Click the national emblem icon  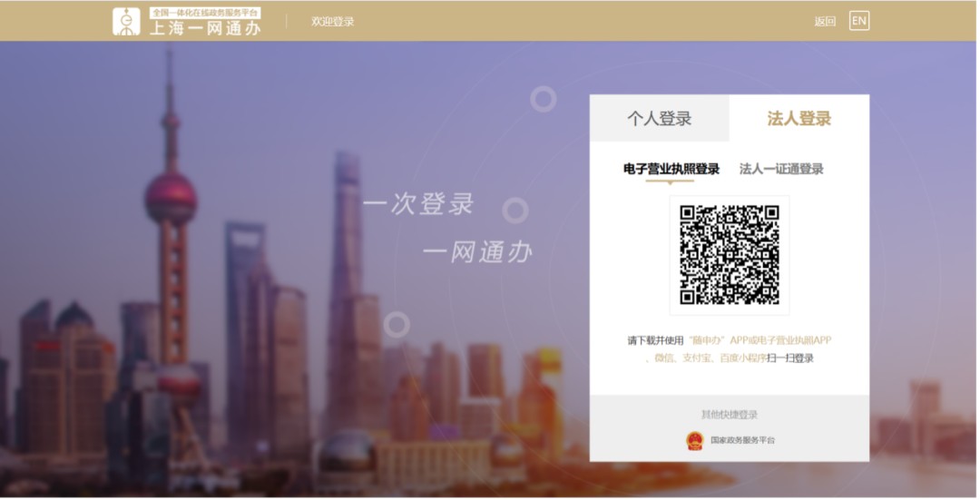pos(694,440)
